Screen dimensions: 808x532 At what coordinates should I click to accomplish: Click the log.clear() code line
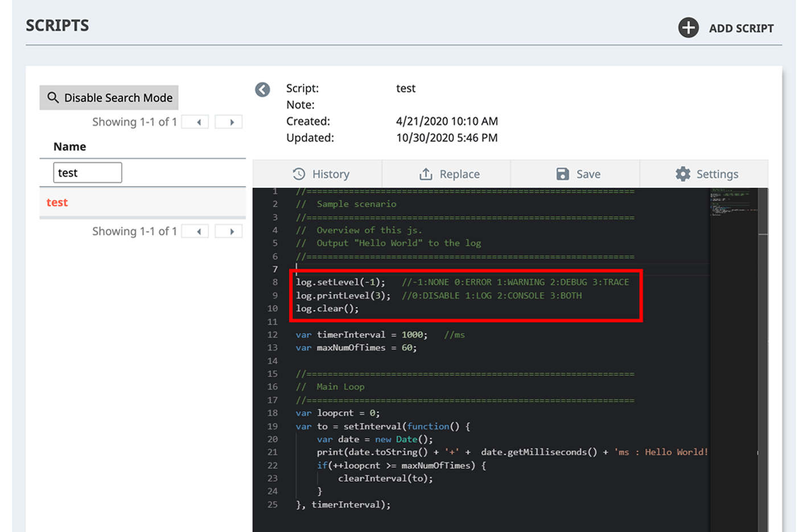point(327,308)
